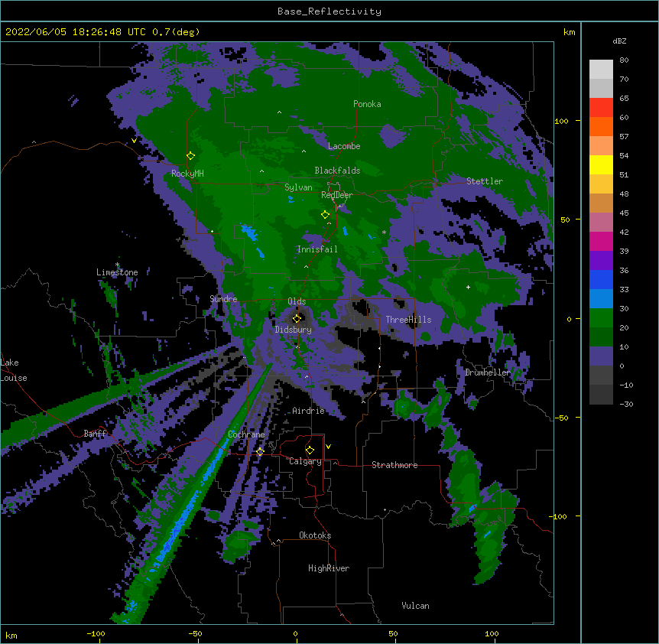Click the Limestone label

(x=117, y=272)
